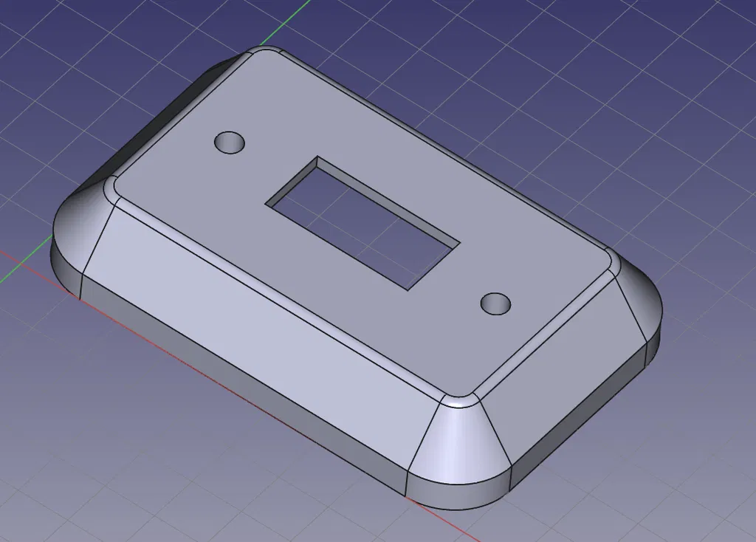Select the upper-left circular screw hole

(x=230, y=143)
